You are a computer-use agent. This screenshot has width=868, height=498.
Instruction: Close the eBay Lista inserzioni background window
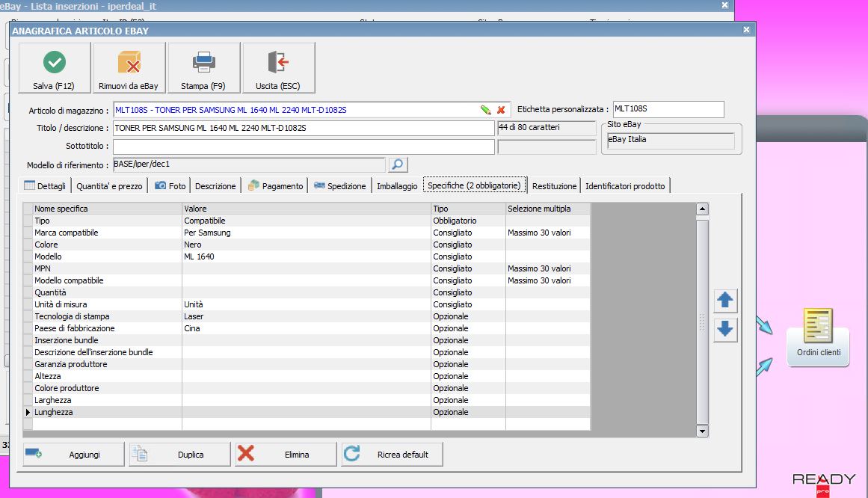724,5
